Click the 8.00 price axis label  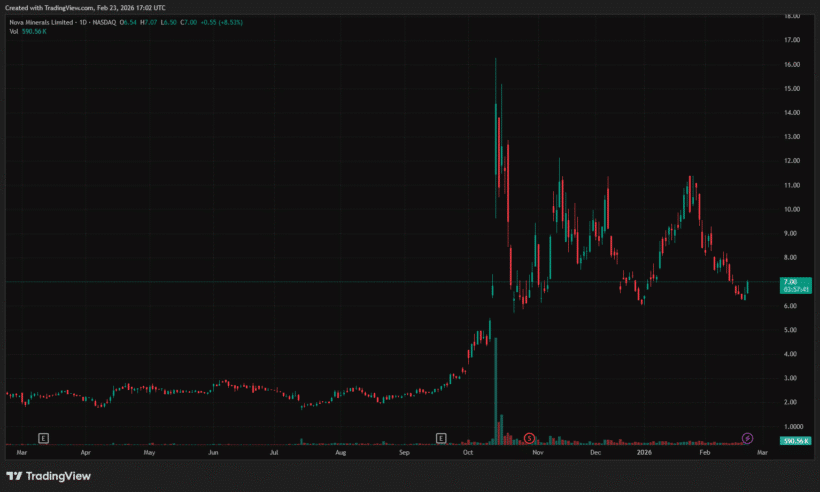click(790, 258)
